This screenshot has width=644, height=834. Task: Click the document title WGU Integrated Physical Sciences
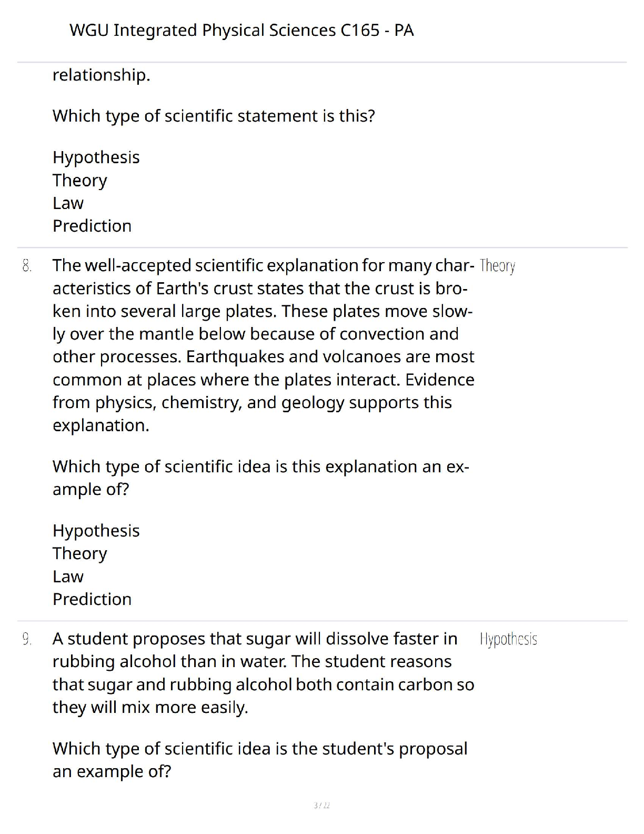click(x=241, y=31)
